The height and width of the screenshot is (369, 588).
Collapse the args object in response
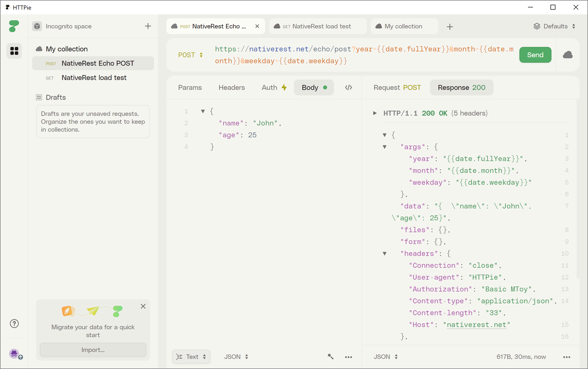[385, 147]
